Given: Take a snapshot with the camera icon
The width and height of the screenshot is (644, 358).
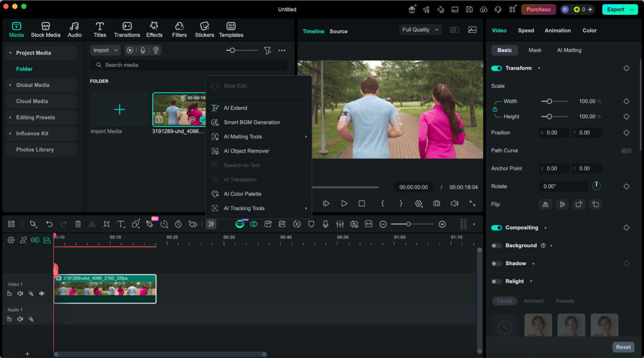Looking at the screenshot, I should coord(436,204).
